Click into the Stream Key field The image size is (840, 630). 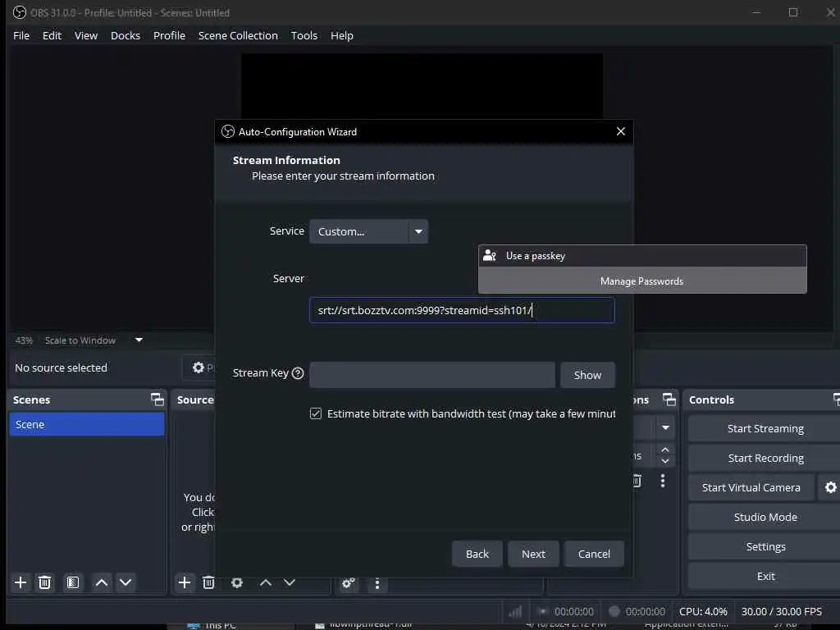point(431,375)
